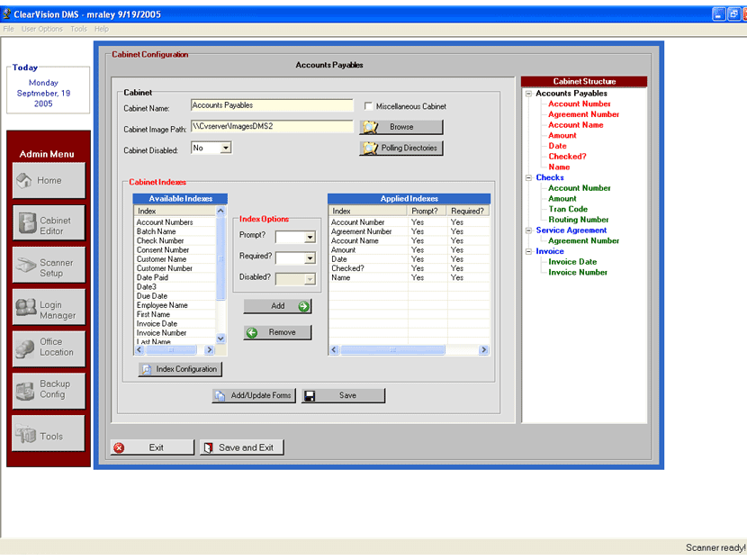Click the Save and Exit button
This screenshot has height=560, width=747.
point(241,447)
